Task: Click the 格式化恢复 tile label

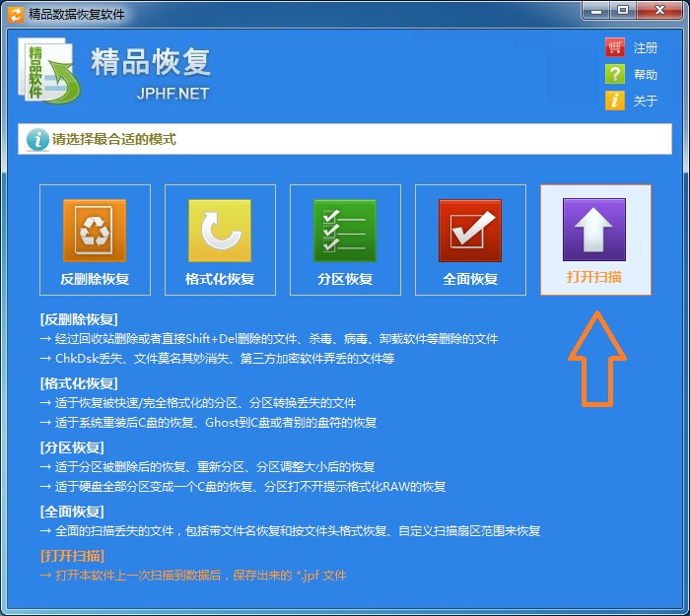Action: click(x=220, y=279)
